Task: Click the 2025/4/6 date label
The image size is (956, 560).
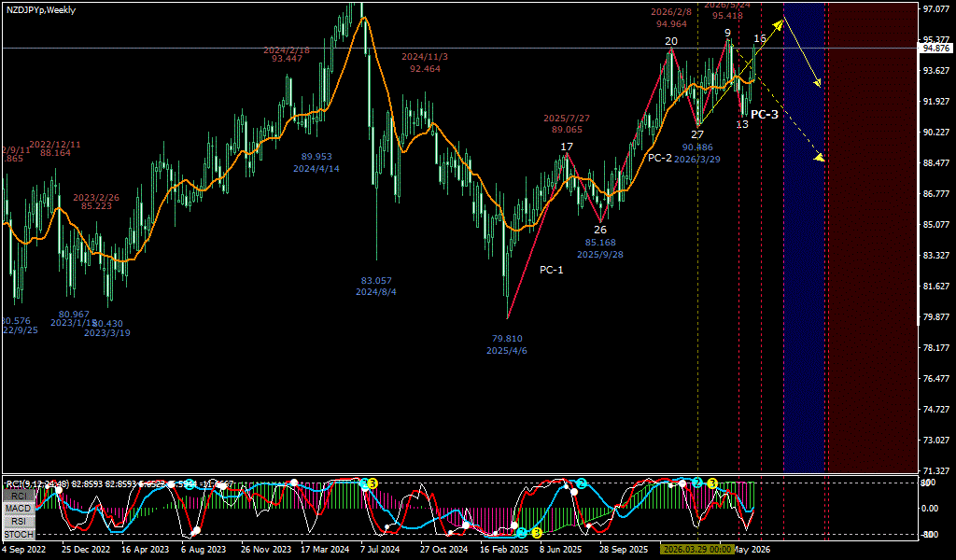Action: coord(507,350)
